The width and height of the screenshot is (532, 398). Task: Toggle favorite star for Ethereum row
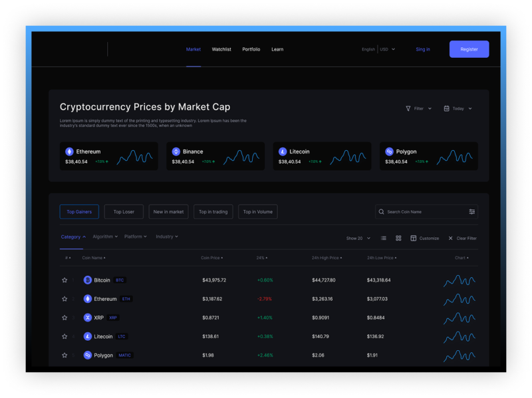click(x=65, y=299)
